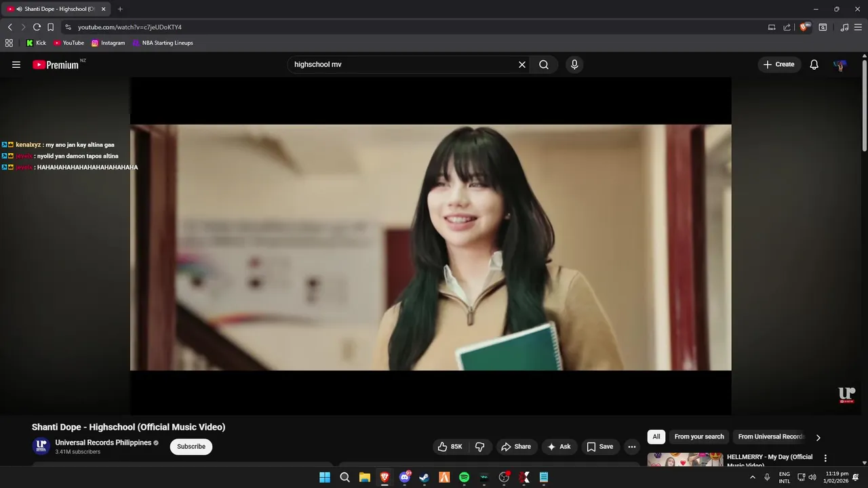This screenshot has width=868, height=488.
Task: Search with your voice microphone button
Action: tap(574, 64)
